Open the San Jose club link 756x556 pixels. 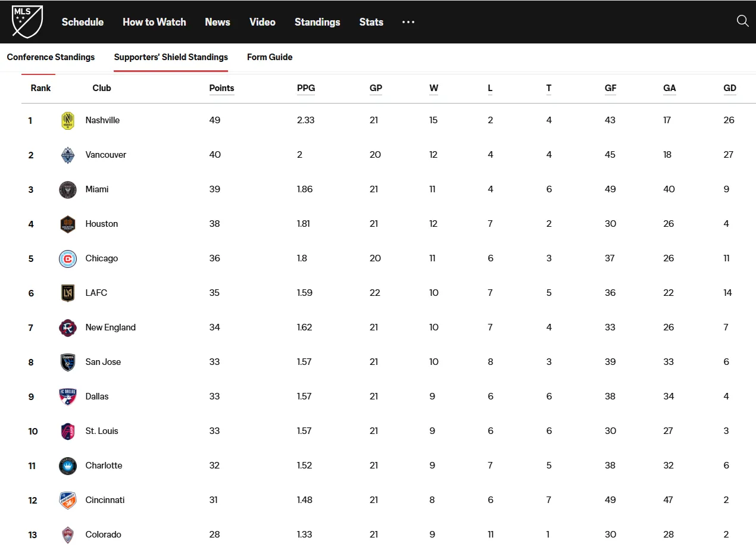click(103, 362)
